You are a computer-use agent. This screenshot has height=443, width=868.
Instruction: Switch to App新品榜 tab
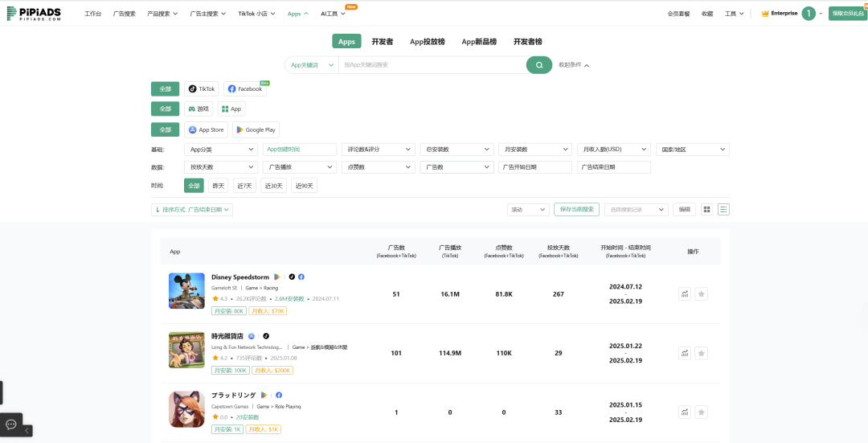pyautogui.click(x=479, y=42)
